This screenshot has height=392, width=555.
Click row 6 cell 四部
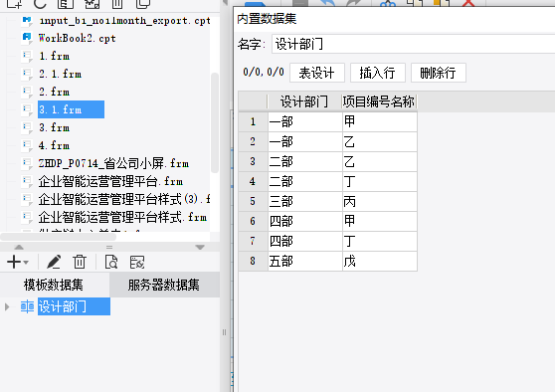tap(304, 221)
